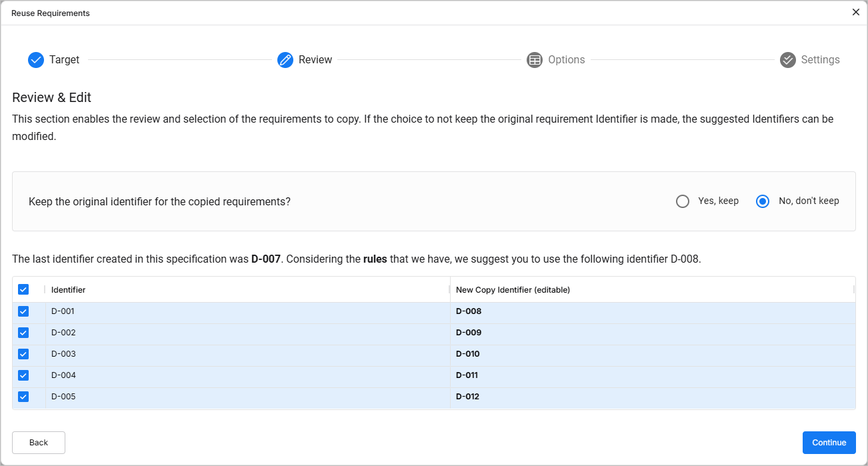Select the 'Yes, keep' radio option
The height and width of the screenshot is (466, 868).
(x=683, y=201)
